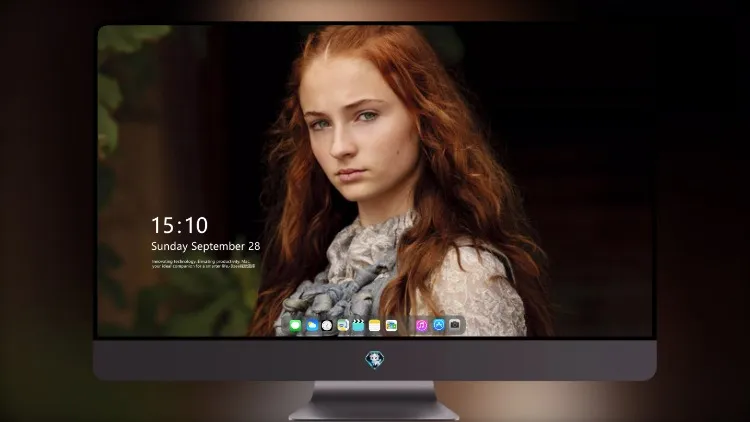Open the Camera app in the dock
The height and width of the screenshot is (422, 750).
(455, 325)
